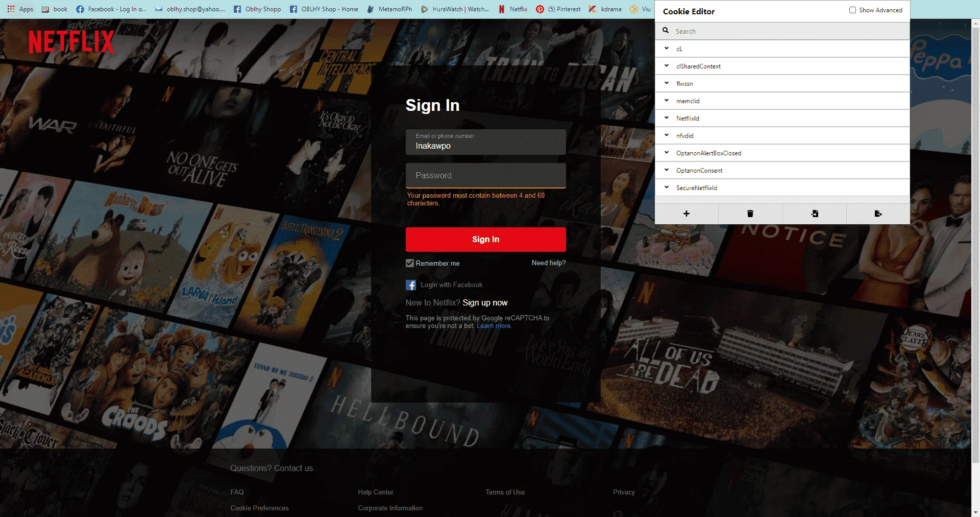Open the Apps grid in the bookmarks bar

click(x=20, y=9)
